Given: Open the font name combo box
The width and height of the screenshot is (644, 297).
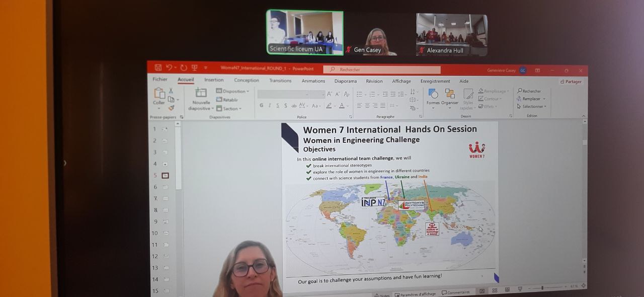Looking at the screenshot, I should (x=283, y=94).
